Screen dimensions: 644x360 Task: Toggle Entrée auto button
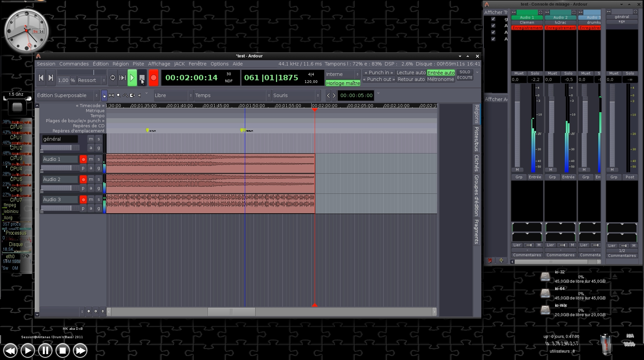pyautogui.click(x=441, y=73)
